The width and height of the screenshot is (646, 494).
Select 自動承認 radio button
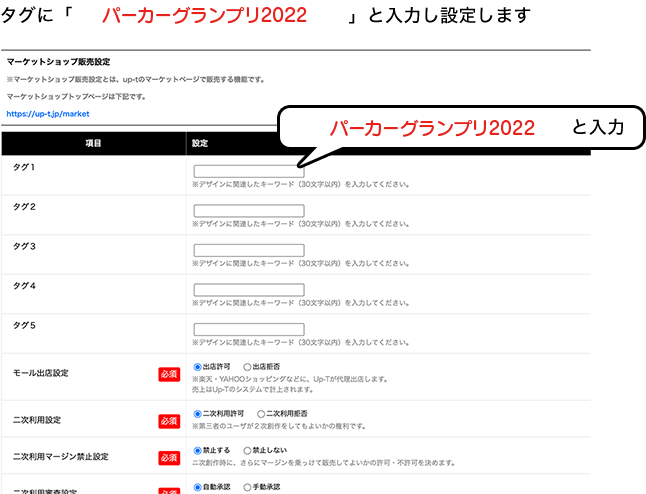(198, 488)
